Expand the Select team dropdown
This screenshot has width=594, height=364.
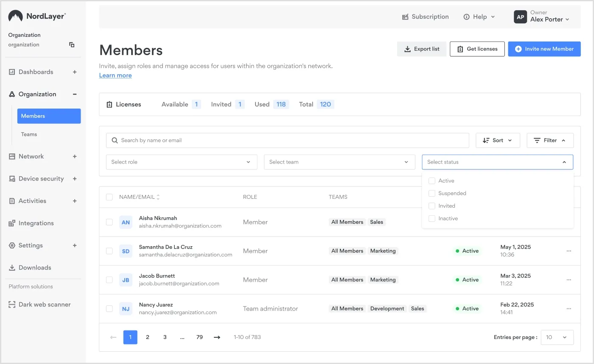coord(339,162)
